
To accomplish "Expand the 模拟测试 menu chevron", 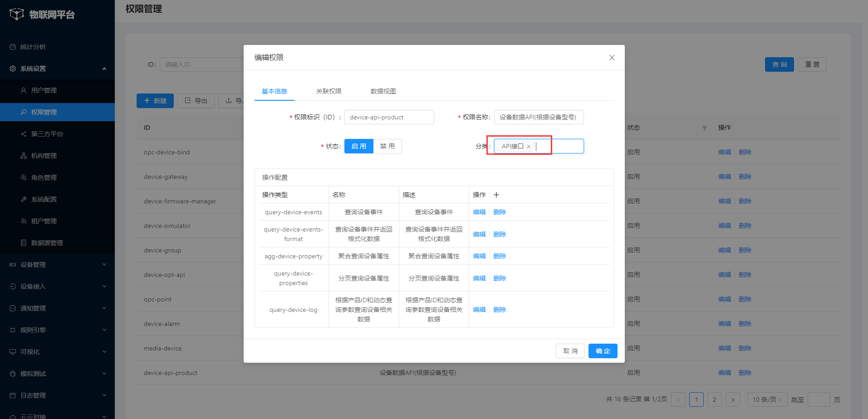I will point(104,374).
